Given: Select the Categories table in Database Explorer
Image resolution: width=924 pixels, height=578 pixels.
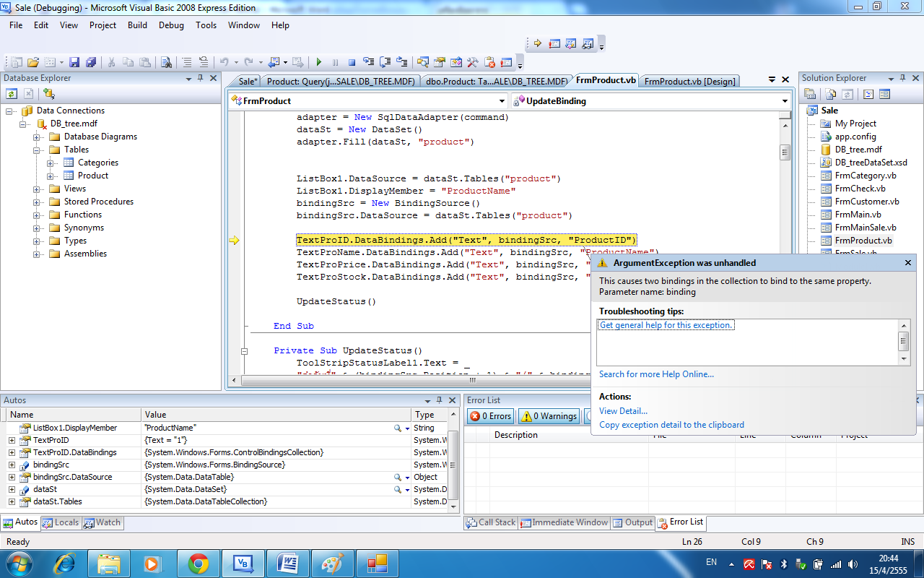Looking at the screenshot, I should (x=98, y=163).
